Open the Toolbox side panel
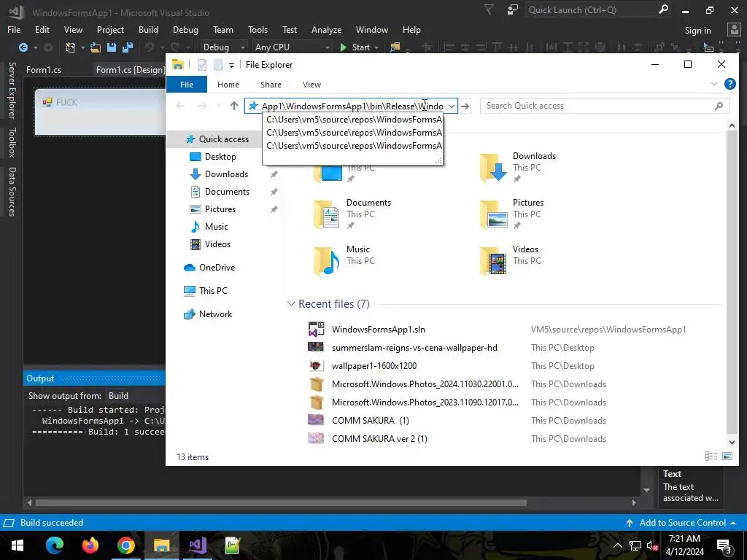 [x=12, y=142]
